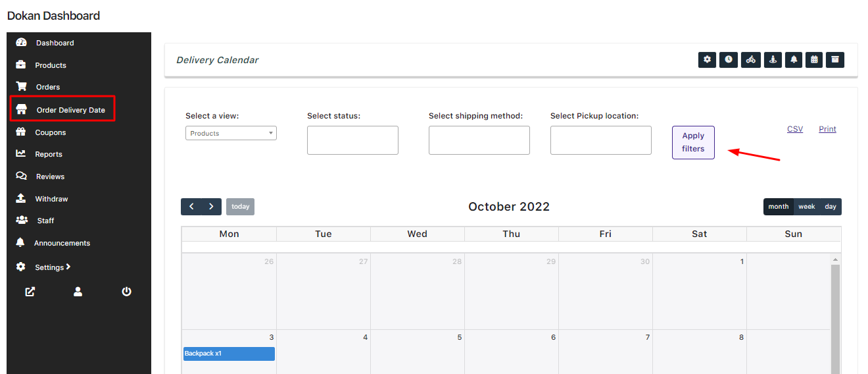Select day 8 in the calendar
The height and width of the screenshot is (374, 868).
pyautogui.click(x=742, y=337)
